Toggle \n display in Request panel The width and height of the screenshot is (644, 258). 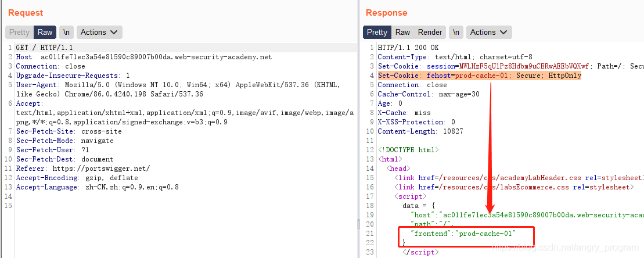click(x=67, y=32)
